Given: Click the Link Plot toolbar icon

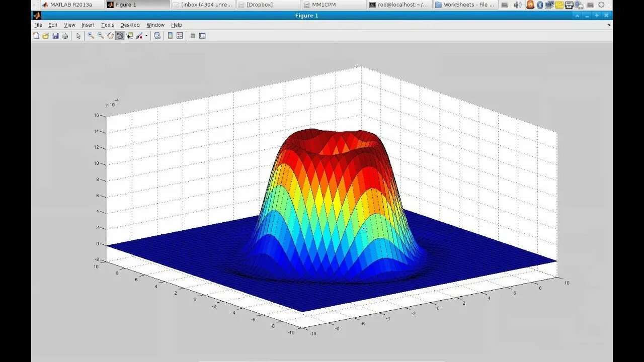Looking at the screenshot, I should [x=157, y=36].
